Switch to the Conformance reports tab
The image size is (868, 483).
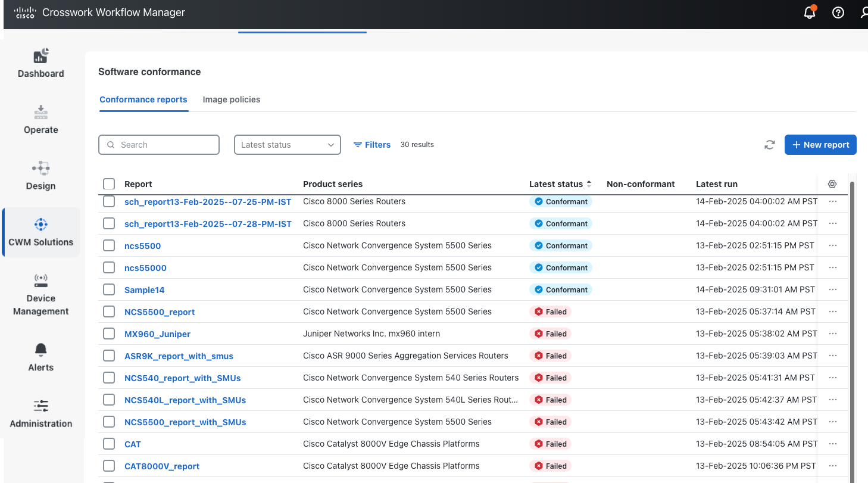[143, 99]
